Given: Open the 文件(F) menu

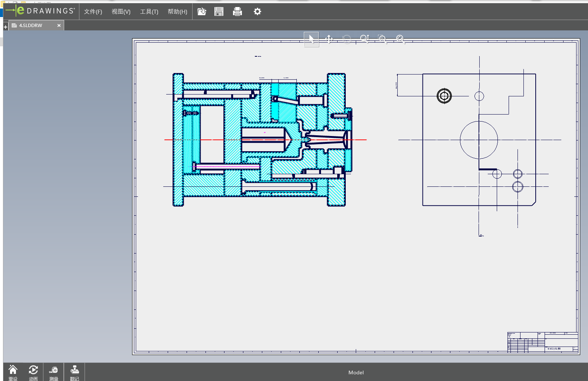Looking at the screenshot, I should tap(93, 12).
